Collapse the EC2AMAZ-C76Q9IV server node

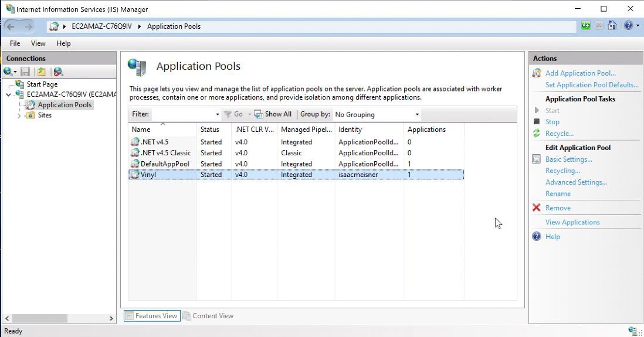tap(9, 94)
